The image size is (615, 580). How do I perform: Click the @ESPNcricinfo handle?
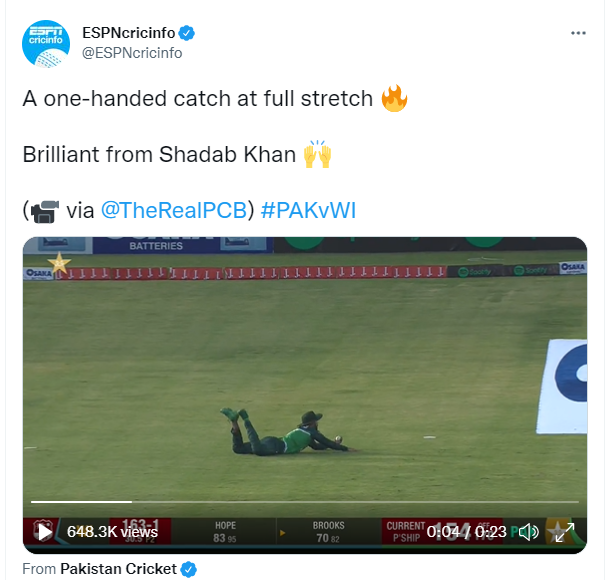point(132,53)
